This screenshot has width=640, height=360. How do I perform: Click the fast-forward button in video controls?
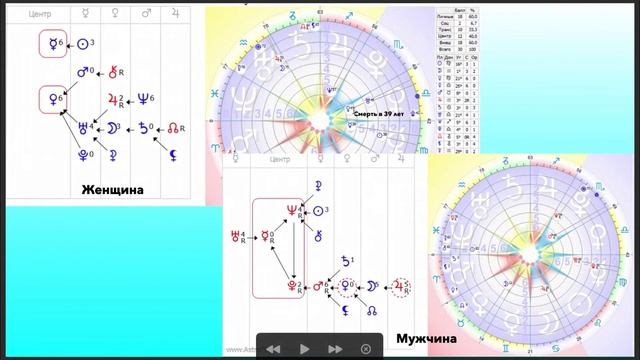pyautogui.click(x=335, y=349)
